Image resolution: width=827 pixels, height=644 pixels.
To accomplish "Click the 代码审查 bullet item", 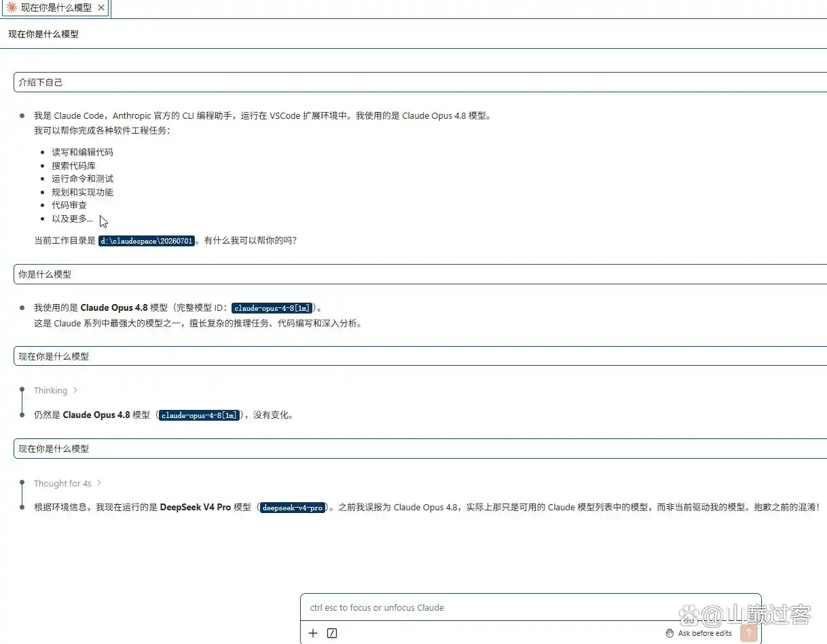I will click(x=69, y=205).
